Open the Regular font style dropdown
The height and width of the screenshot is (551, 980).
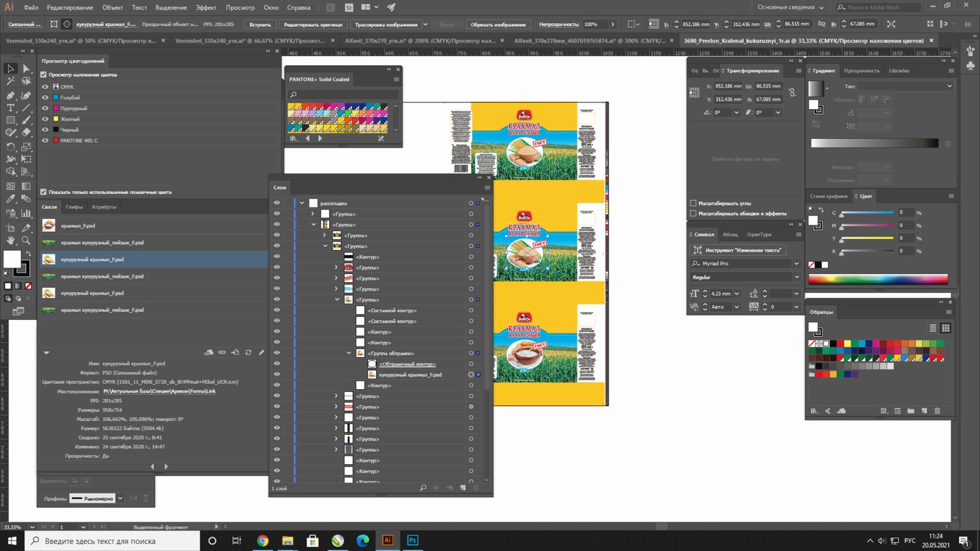pyautogui.click(x=796, y=277)
